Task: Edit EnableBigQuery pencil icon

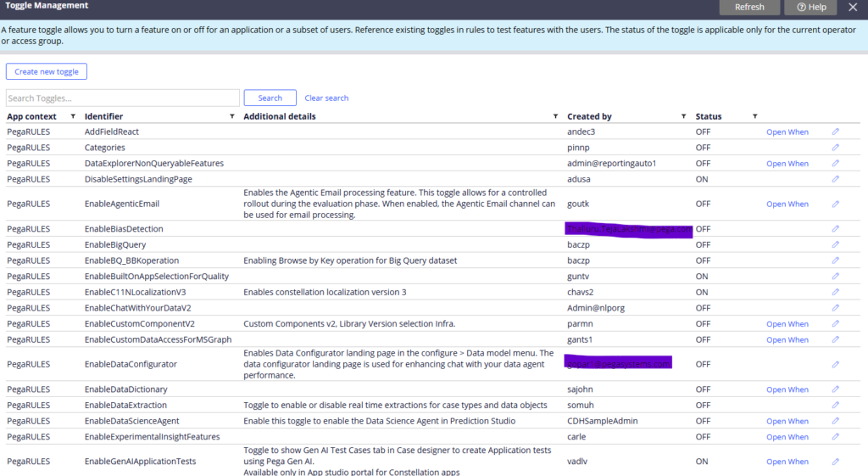Action: click(x=835, y=244)
